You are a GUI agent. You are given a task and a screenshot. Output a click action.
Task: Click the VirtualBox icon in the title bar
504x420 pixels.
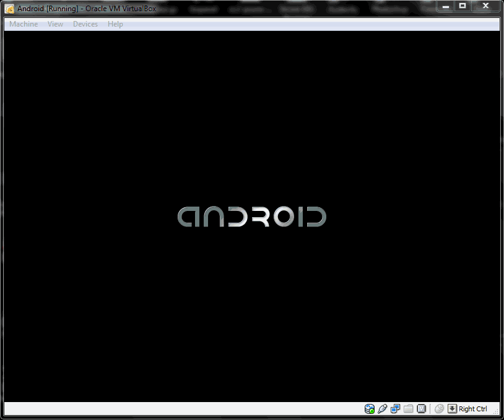[x=10, y=9]
